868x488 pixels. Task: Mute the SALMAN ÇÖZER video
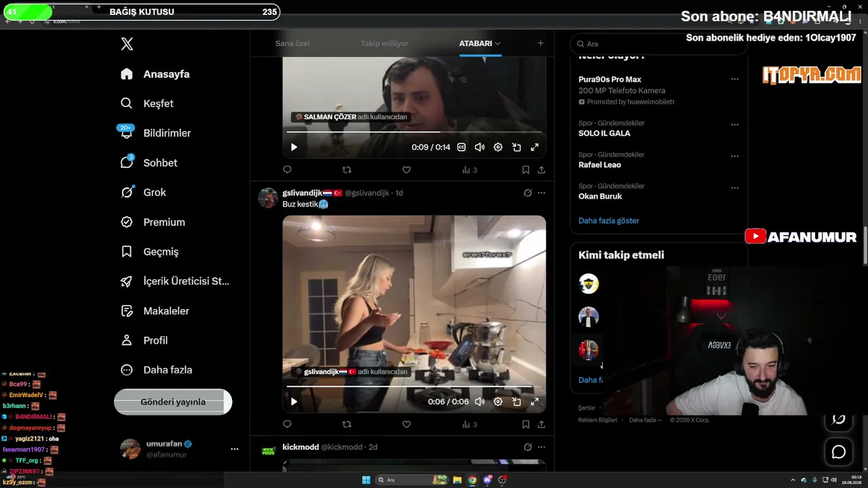tap(479, 147)
